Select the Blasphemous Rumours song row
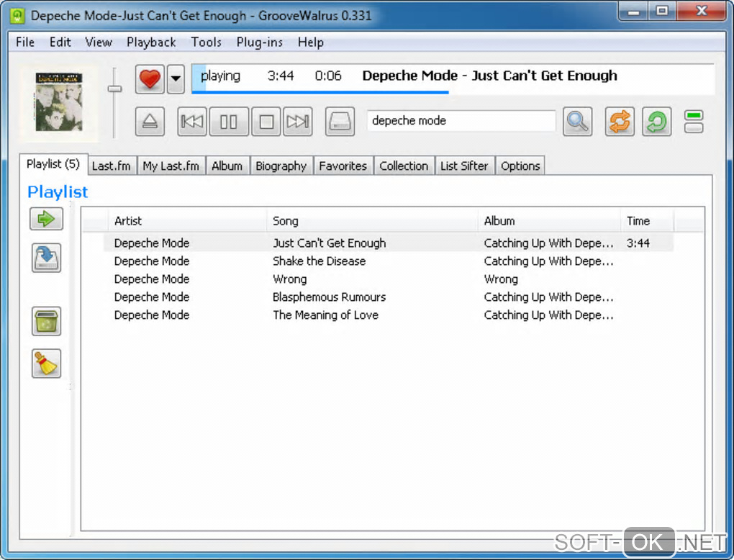Viewport: 734px width, 560px height. 388,297
